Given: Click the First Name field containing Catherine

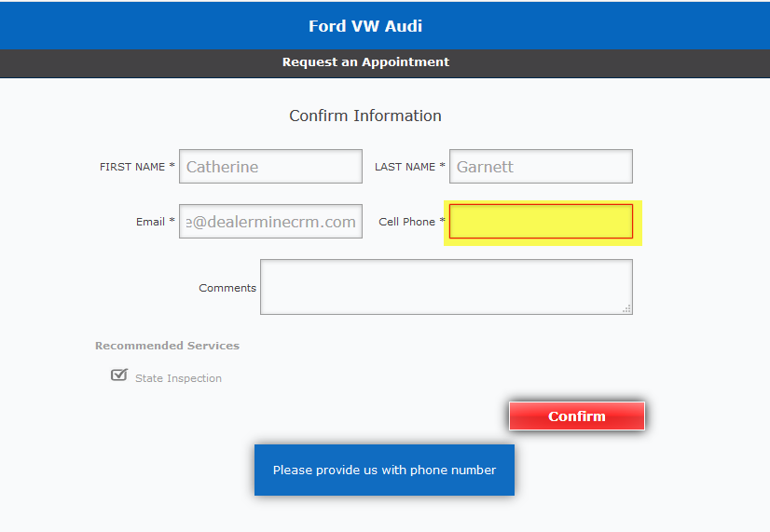Looking at the screenshot, I should coord(270,167).
